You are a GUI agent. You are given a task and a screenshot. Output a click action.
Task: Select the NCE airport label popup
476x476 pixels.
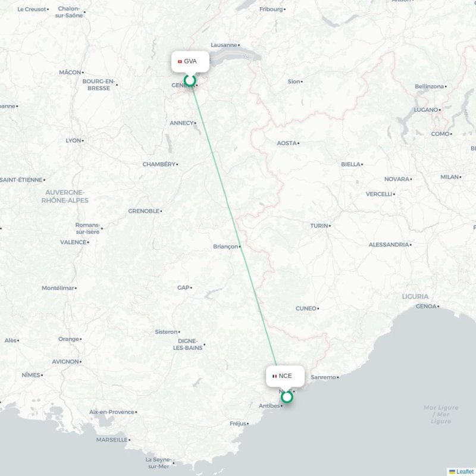point(285,376)
